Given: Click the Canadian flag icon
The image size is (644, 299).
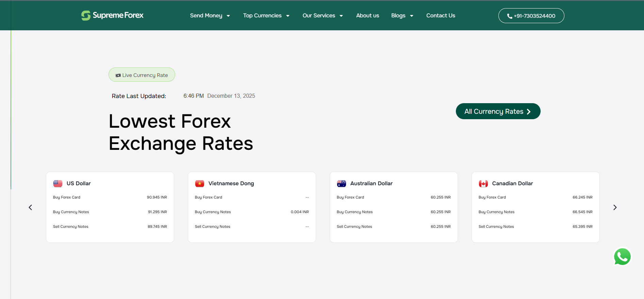Looking at the screenshot, I should [483, 184].
